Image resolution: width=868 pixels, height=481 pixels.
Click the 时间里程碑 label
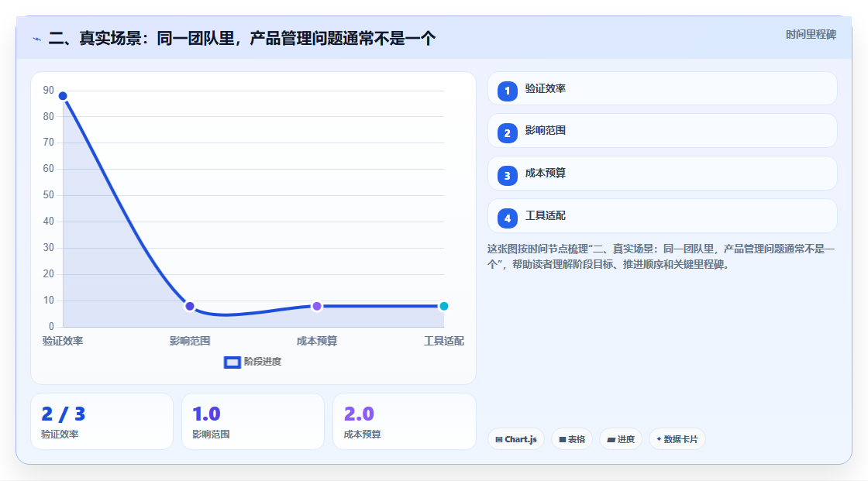811,34
